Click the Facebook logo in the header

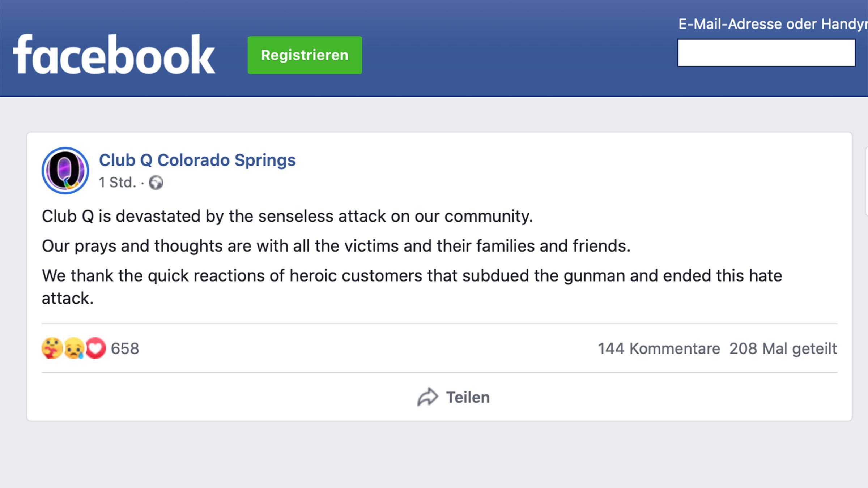[x=114, y=55]
